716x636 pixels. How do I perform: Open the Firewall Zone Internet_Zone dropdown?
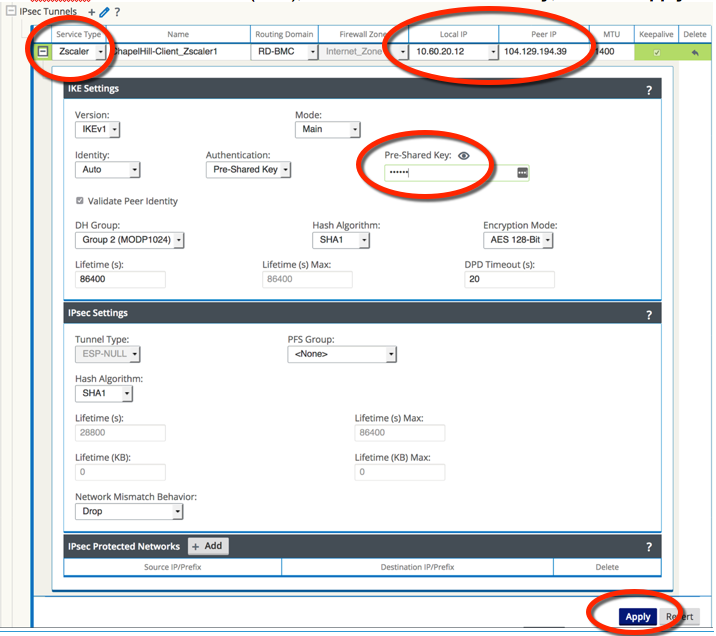(363, 52)
